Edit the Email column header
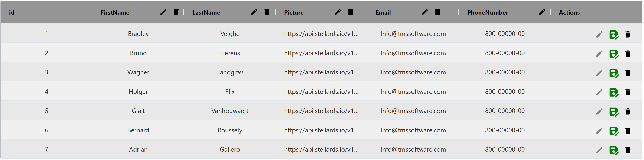This screenshot has width=644, height=160. pyautogui.click(x=424, y=12)
